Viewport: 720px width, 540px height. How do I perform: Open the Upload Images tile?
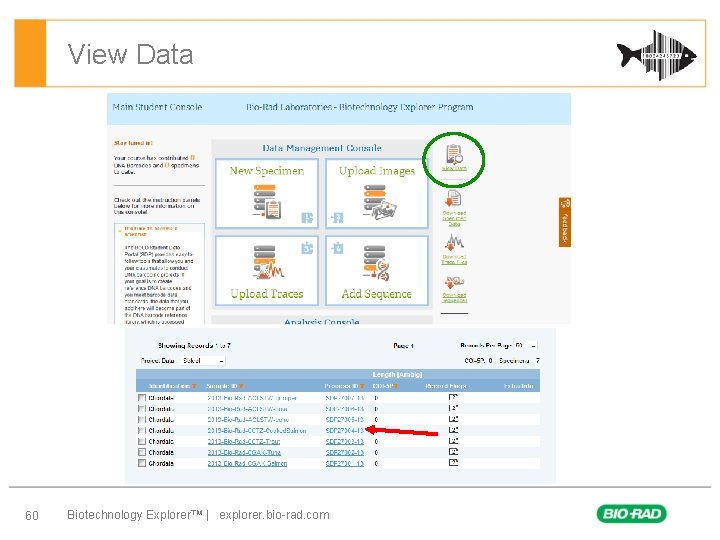[x=377, y=193]
